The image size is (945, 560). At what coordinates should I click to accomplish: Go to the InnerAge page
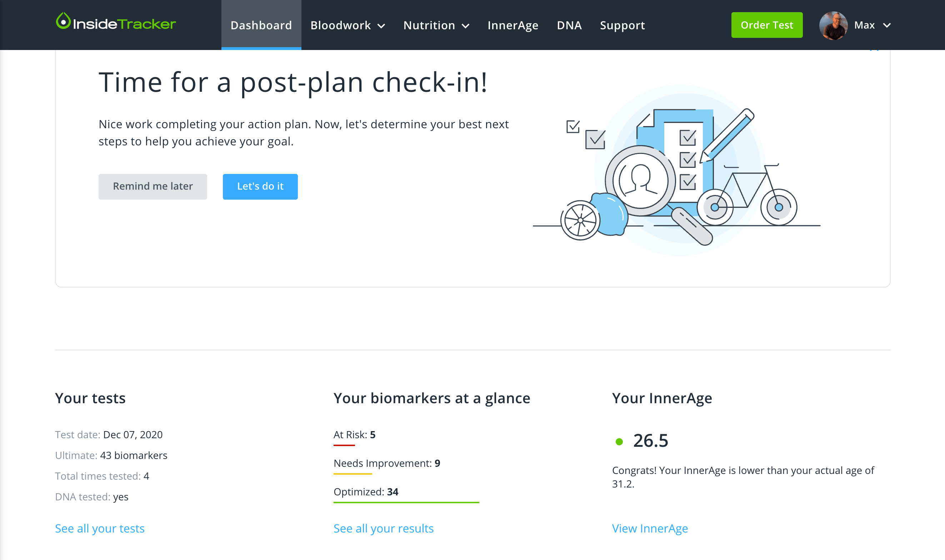pos(512,25)
